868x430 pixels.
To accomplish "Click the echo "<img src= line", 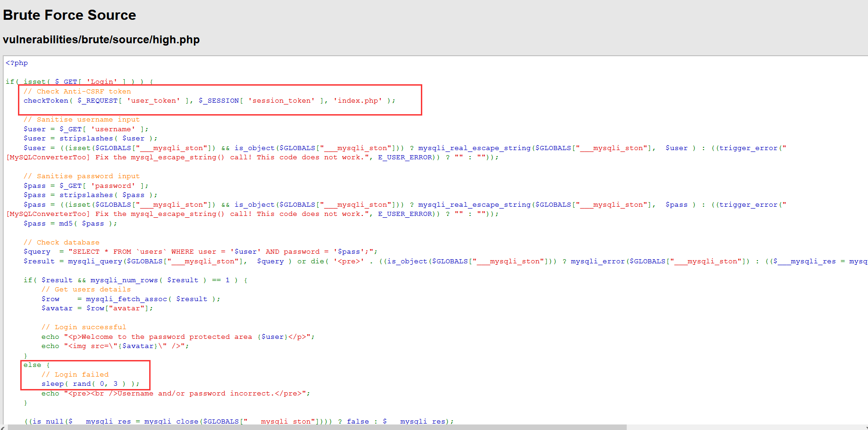I will (115, 346).
